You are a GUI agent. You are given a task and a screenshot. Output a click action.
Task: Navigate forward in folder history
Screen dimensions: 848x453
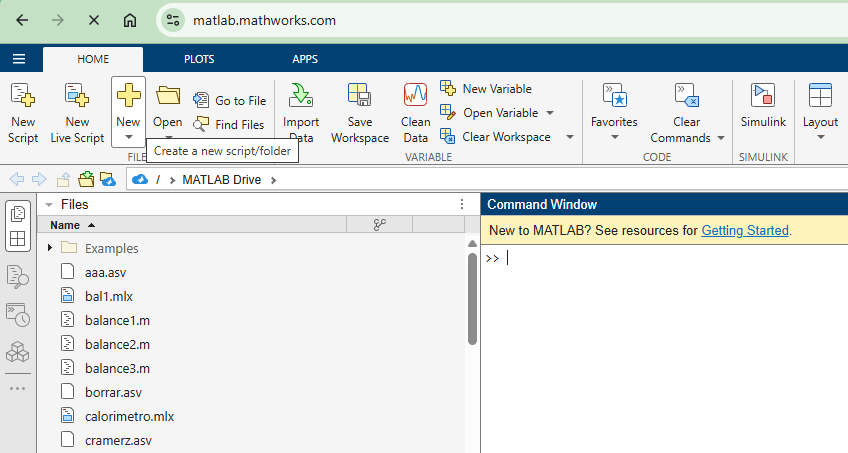point(39,179)
